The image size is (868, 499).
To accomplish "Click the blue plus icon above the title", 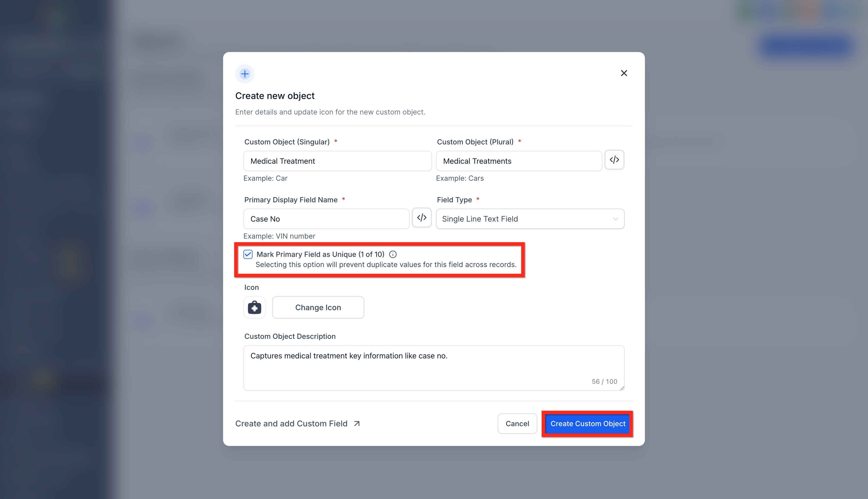I will [x=245, y=74].
